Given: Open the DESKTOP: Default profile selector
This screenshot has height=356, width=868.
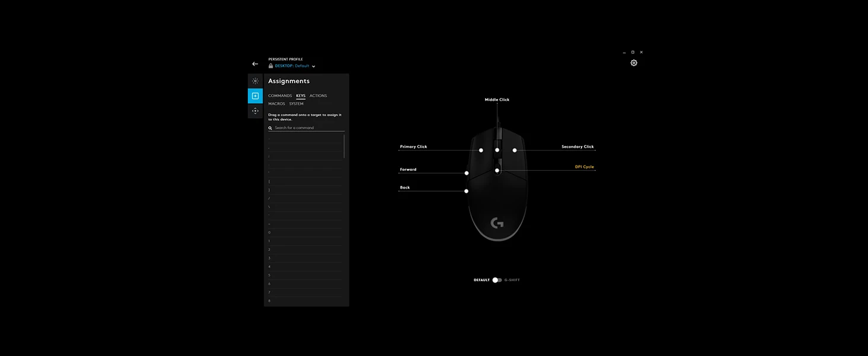Looking at the screenshot, I should pos(292,66).
